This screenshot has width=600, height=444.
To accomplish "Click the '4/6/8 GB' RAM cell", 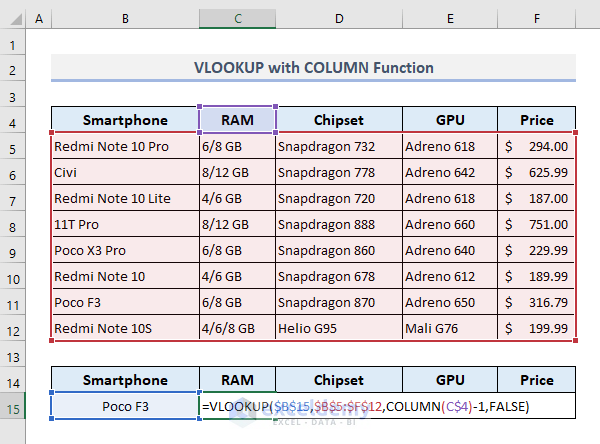I will (238, 328).
